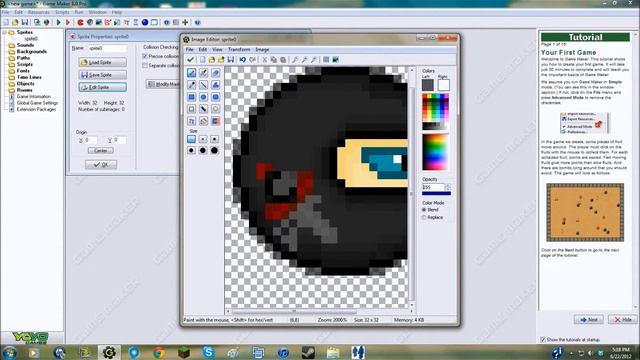This screenshot has width=640, height=360.
Task: Click the Next button in Tutorial panel
Action: click(588, 320)
